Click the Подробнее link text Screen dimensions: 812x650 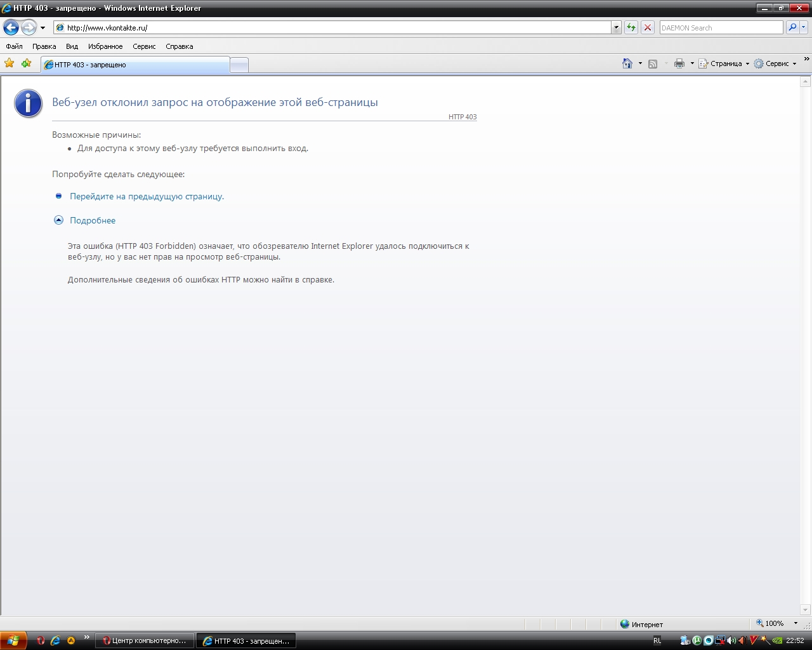click(93, 221)
